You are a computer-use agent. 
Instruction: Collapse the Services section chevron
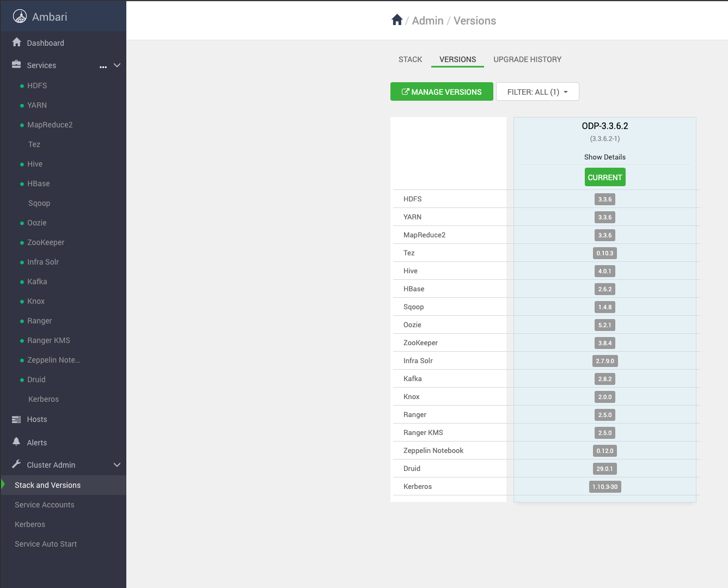[117, 65]
